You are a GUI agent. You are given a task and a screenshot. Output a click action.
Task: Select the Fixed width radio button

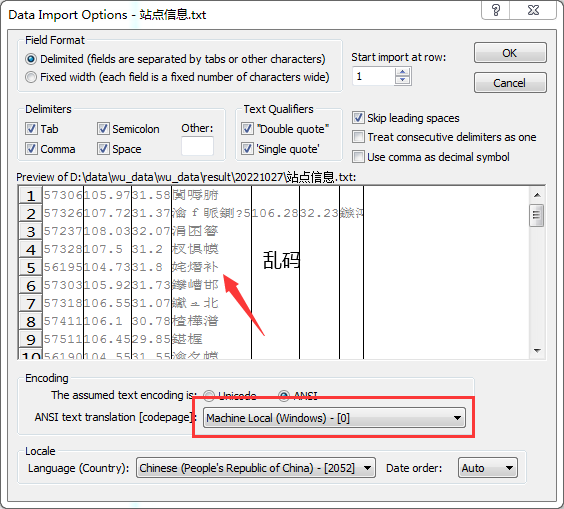pos(31,77)
